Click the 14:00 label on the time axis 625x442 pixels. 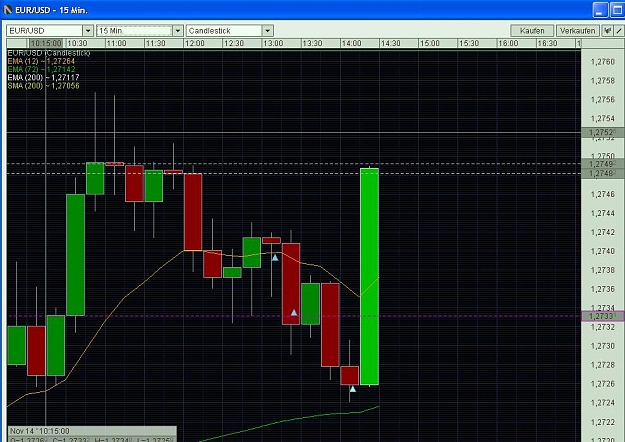[x=351, y=43]
